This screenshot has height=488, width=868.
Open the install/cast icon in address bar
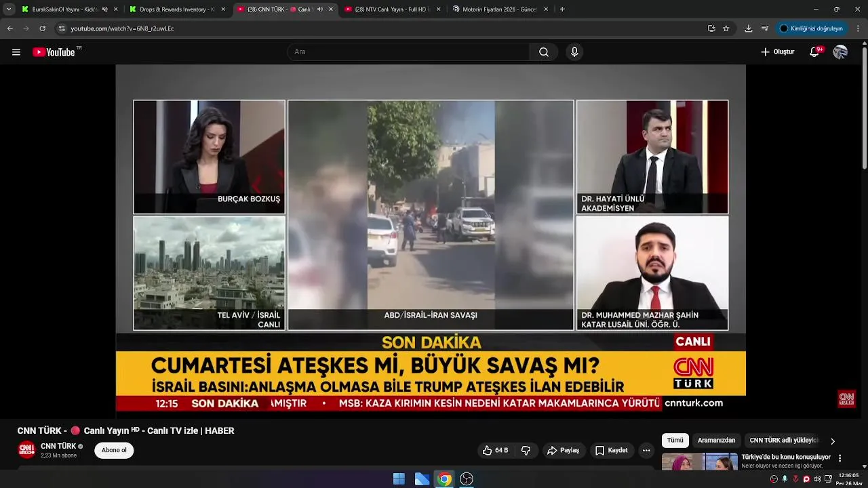point(711,28)
